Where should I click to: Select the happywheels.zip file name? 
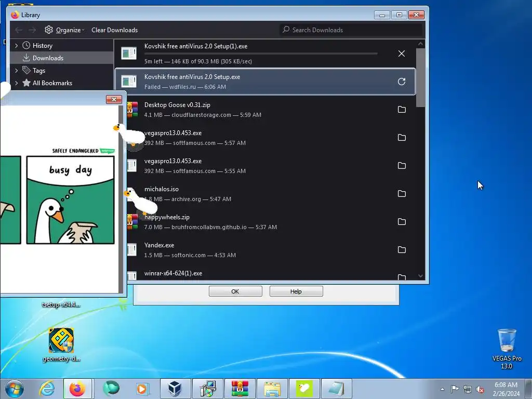click(167, 217)
